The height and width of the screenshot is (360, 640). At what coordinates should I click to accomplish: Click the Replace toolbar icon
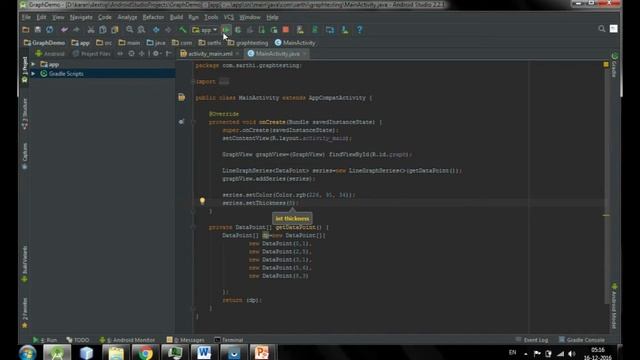[x=141, y=30]
